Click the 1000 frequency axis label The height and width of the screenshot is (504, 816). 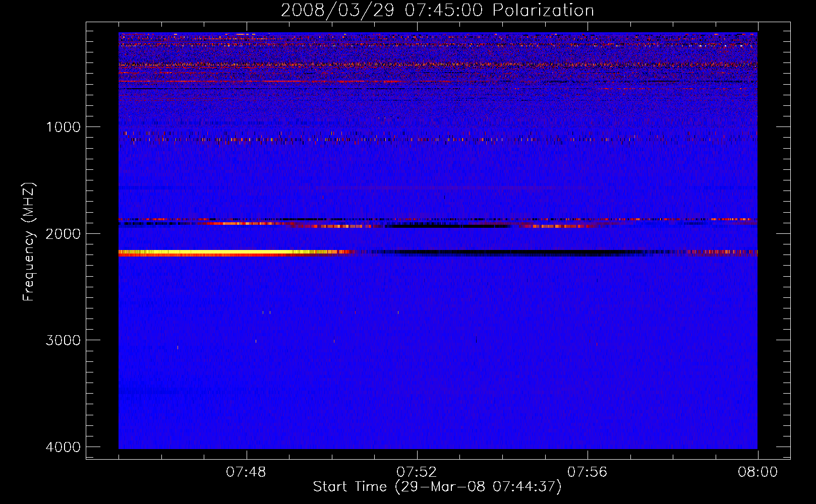pyautogui.click(x=64, y=127)
